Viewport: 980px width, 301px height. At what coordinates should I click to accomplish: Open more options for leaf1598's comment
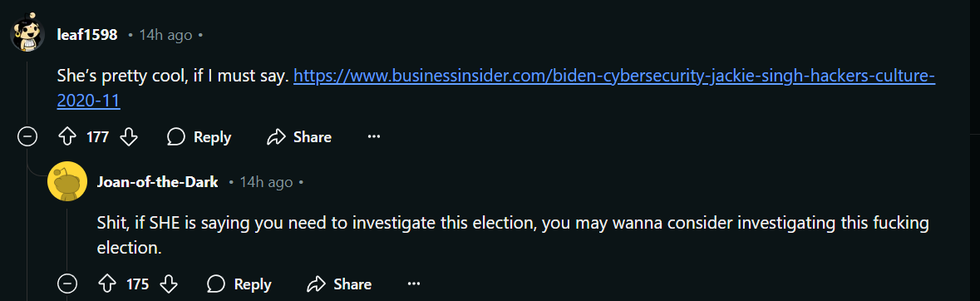[374, 136]
